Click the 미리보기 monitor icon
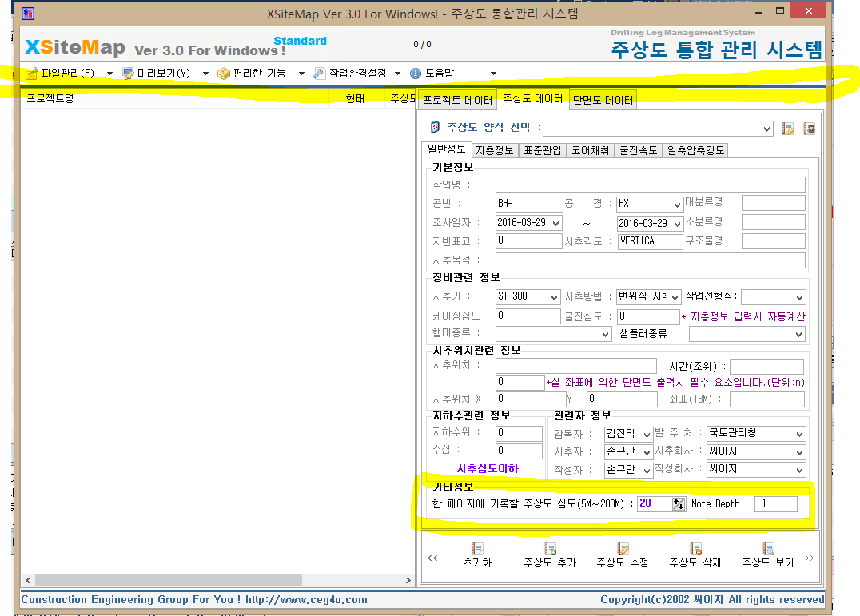860x616 pixels. click(x=128, y=74)
